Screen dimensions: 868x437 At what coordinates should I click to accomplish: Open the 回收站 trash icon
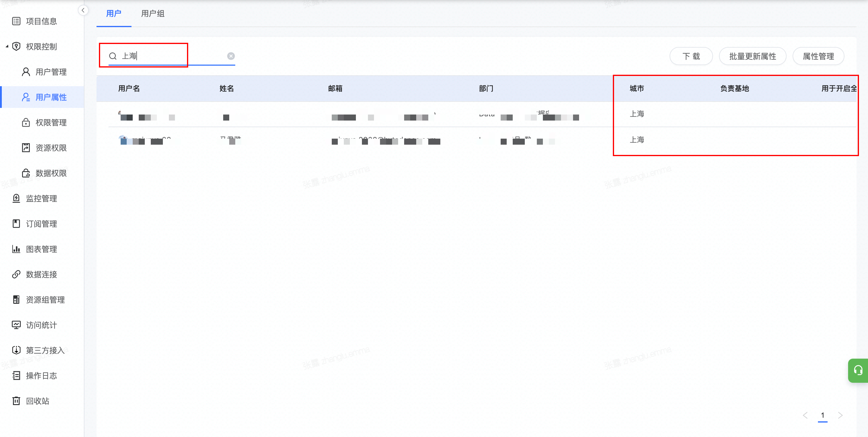click(16, 401)
